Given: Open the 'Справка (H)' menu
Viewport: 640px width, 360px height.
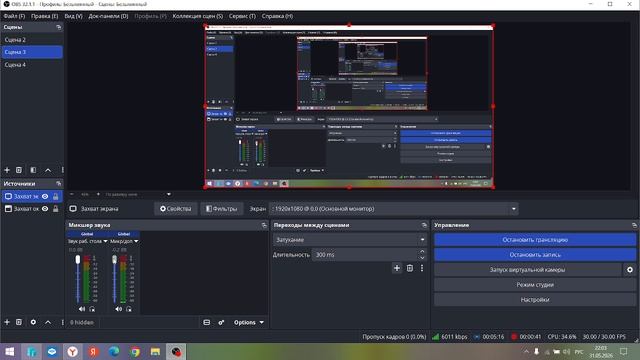Looking at the screenshot, I should (x=277, y=16).
